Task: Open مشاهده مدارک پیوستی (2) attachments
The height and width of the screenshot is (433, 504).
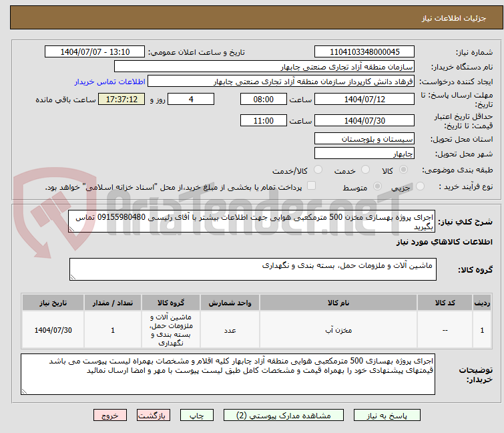Action: click(x=284, y=416)
